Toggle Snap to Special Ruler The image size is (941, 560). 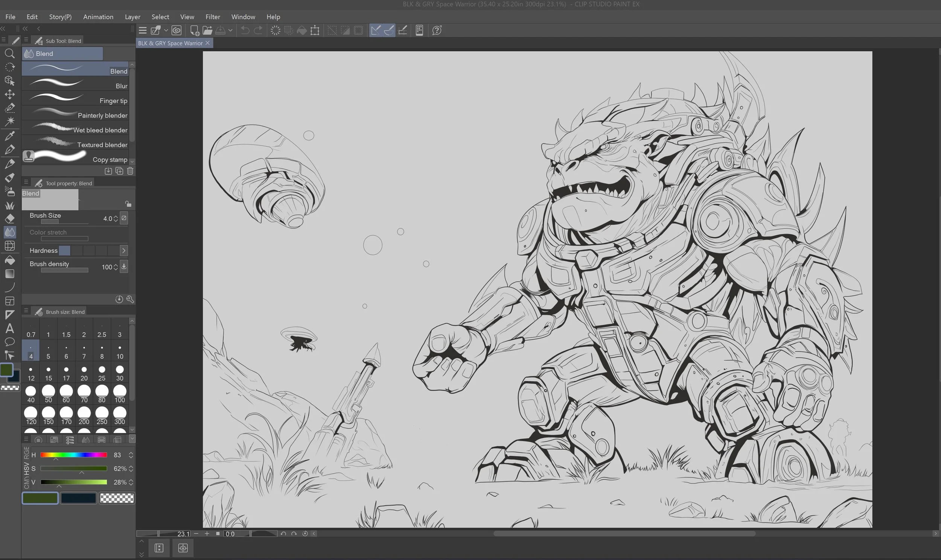tap(388, 30)
